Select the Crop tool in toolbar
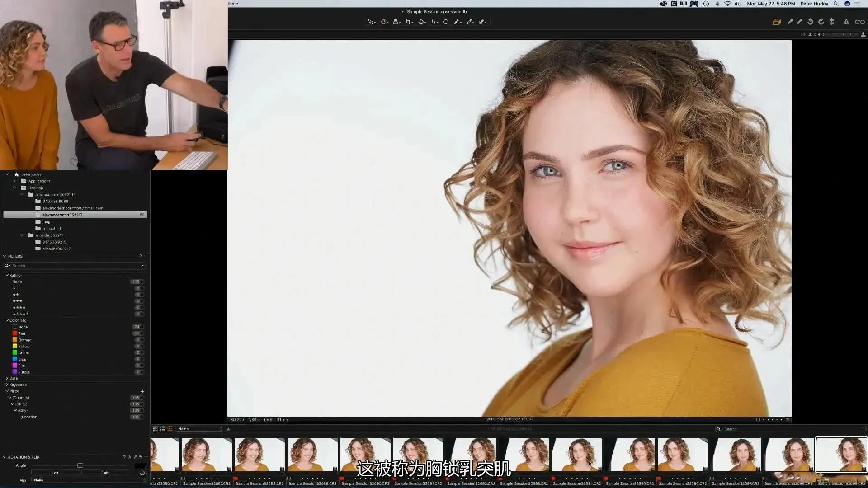 408,22
